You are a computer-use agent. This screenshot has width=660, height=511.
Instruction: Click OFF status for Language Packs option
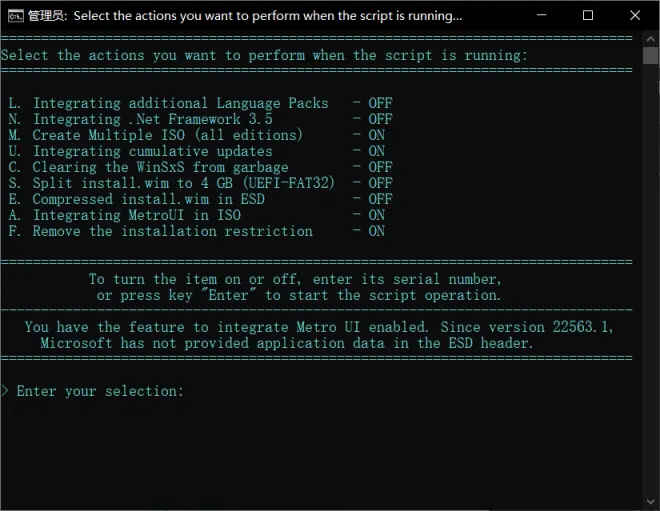click(380, 103)
